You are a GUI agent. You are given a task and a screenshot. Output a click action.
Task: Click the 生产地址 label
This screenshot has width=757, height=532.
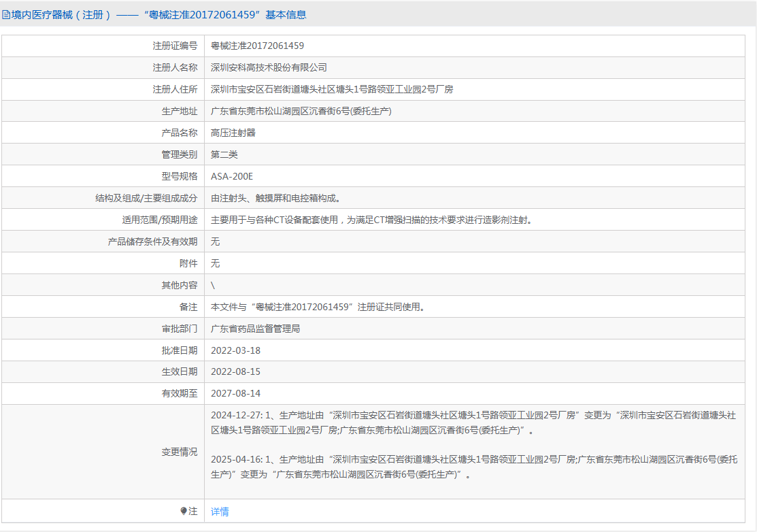point(180,111)
